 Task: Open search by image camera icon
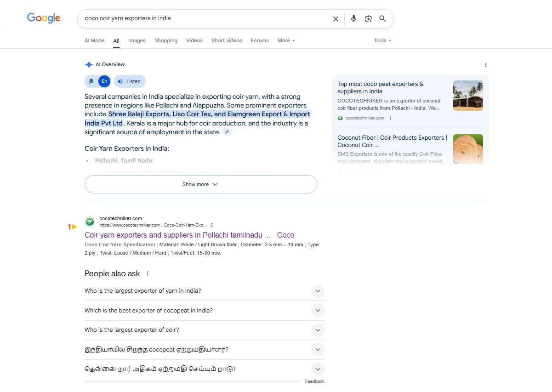(368, 19)
